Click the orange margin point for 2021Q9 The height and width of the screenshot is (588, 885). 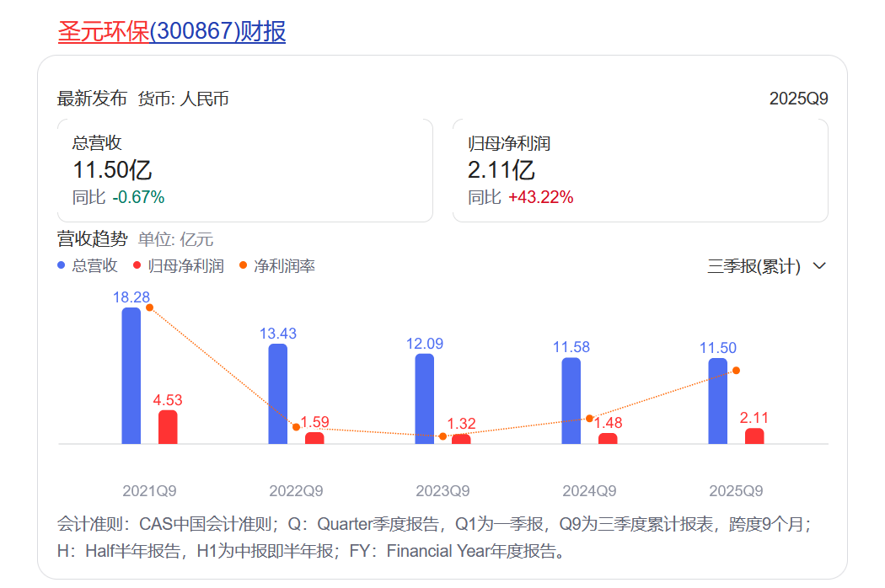pos(149,307)
